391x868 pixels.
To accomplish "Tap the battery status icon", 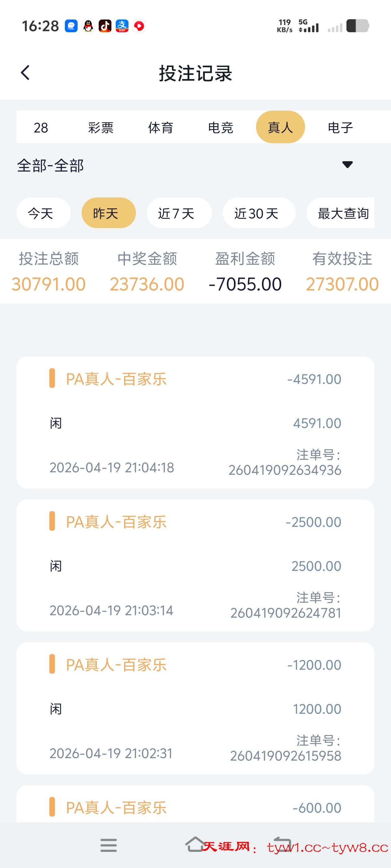I will click(x=357, y=26).
